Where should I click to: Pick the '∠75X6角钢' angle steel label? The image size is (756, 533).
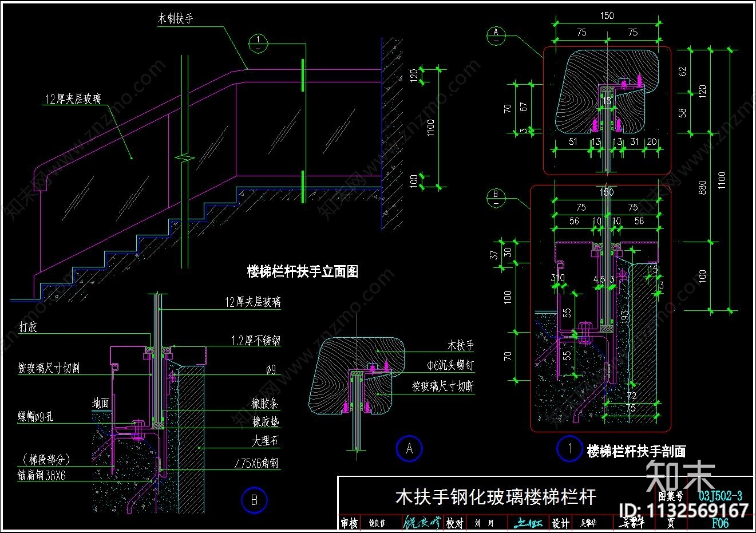(256, 463)
